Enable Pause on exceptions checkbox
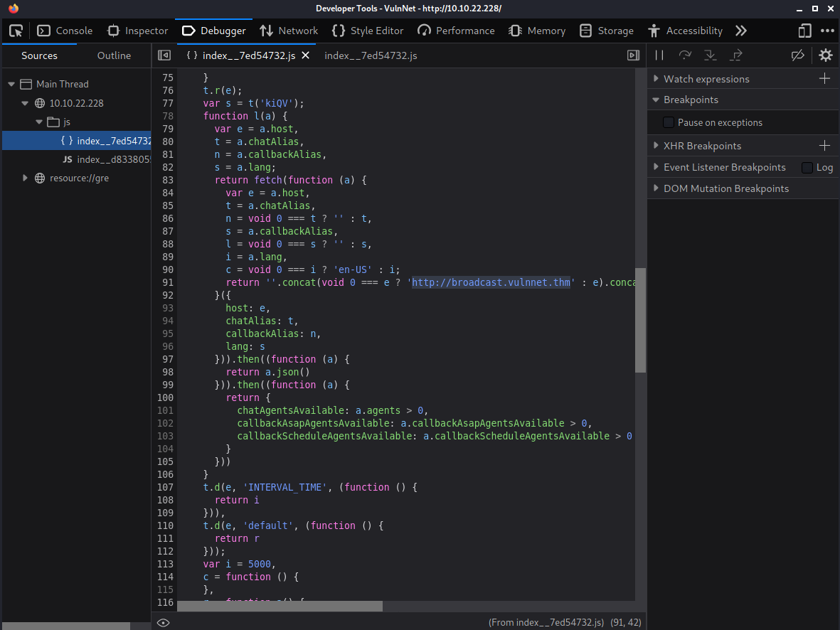The image size is (840, 630). tap(668, 122)
